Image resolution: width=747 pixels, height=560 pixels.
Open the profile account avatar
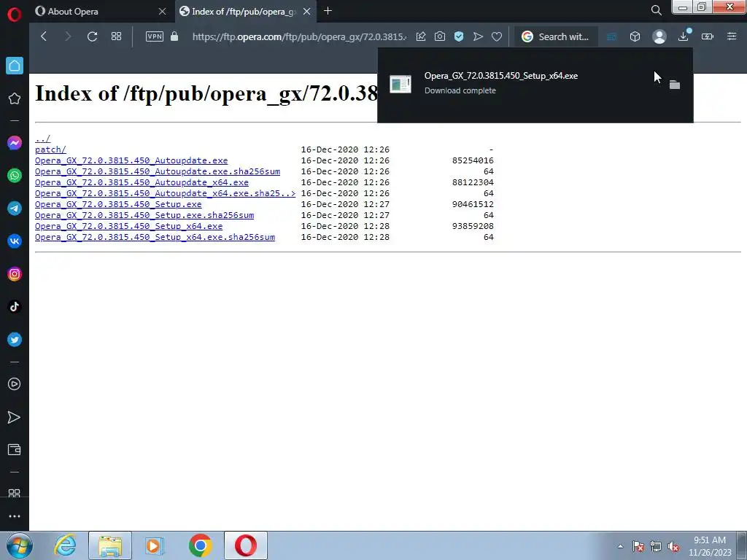659,36
